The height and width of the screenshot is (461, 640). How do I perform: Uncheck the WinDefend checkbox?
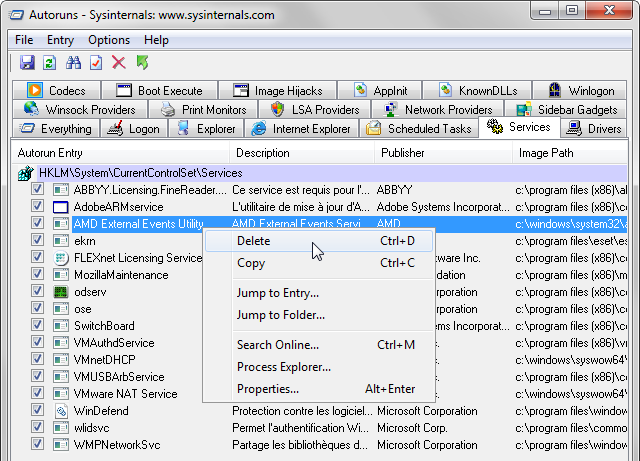[38, 410]
